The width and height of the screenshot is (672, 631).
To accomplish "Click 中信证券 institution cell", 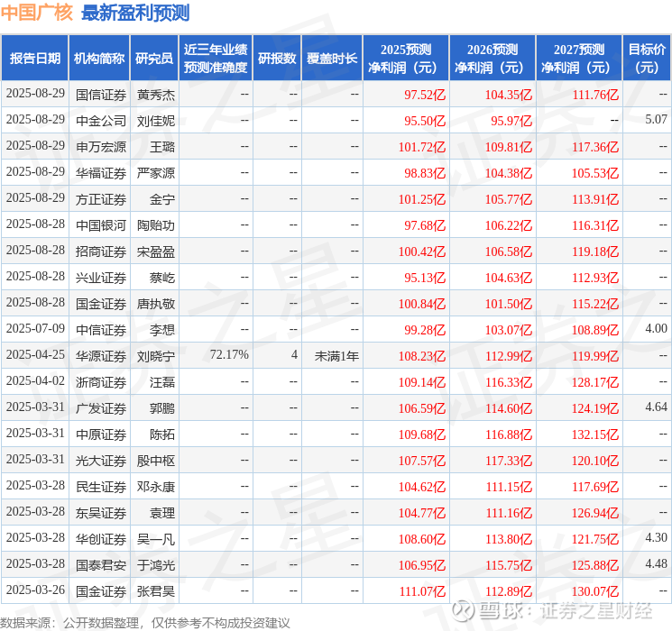I will pyautogui.click(x=101, y=330).
